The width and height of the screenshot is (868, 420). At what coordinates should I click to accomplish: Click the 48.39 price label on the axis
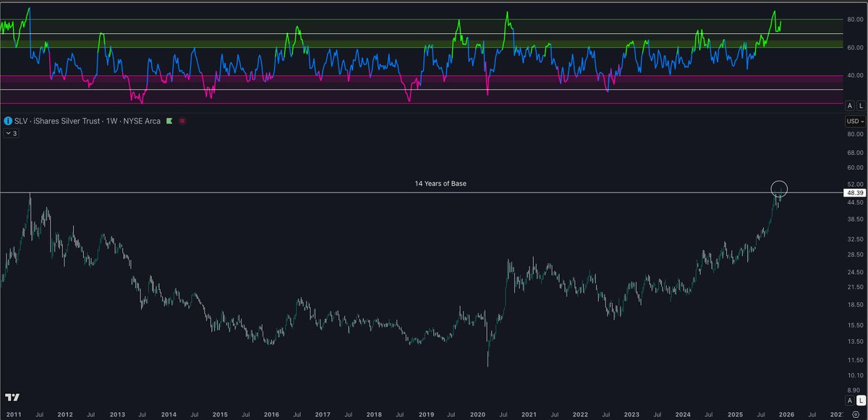854,193
